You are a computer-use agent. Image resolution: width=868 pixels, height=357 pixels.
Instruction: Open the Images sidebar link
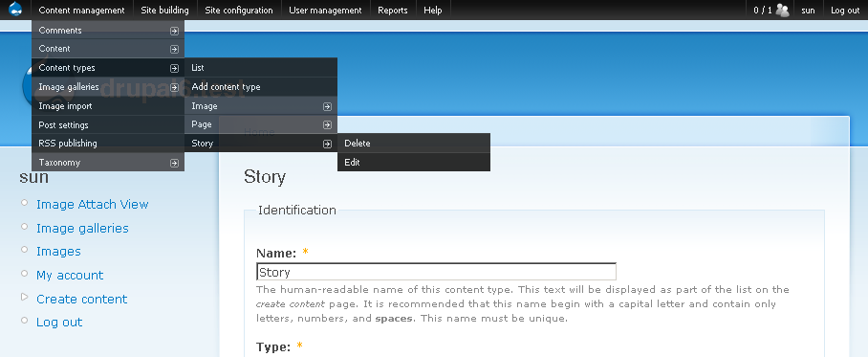[x=58, y=251]
